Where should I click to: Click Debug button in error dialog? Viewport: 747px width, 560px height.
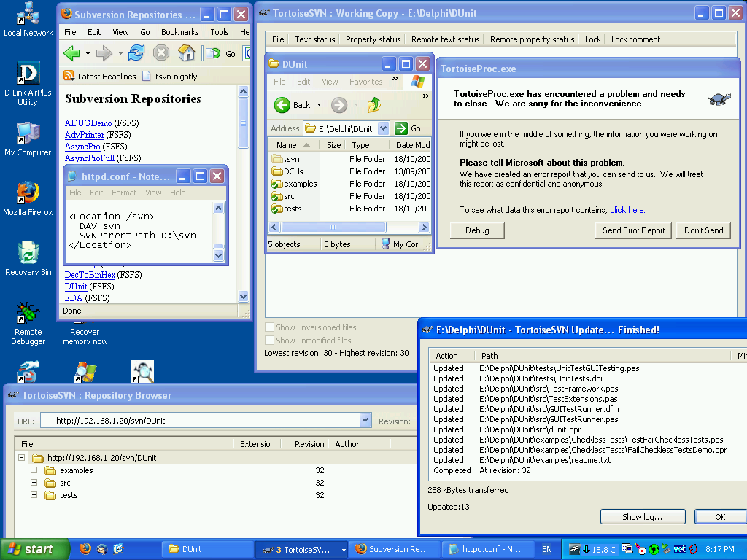pyautogui.click(x=477, y=230)
